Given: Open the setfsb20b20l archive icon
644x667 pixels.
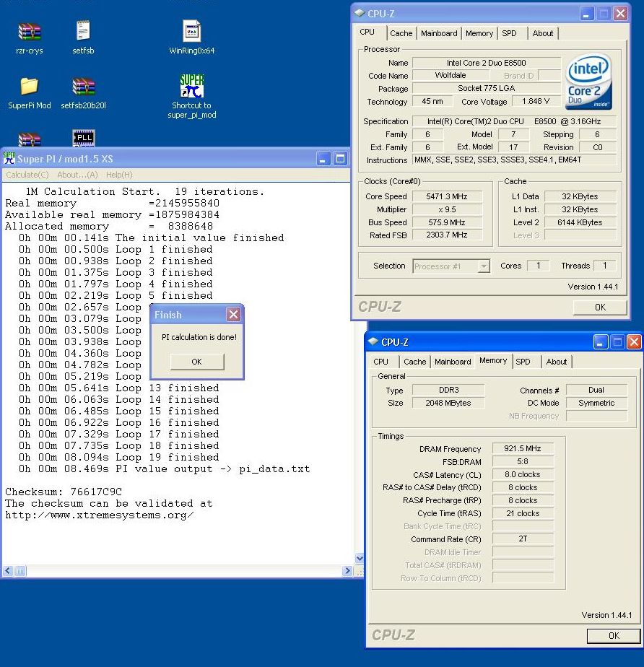Looking at the screenshot, I should pyautogui.click(x=83, y=87).
